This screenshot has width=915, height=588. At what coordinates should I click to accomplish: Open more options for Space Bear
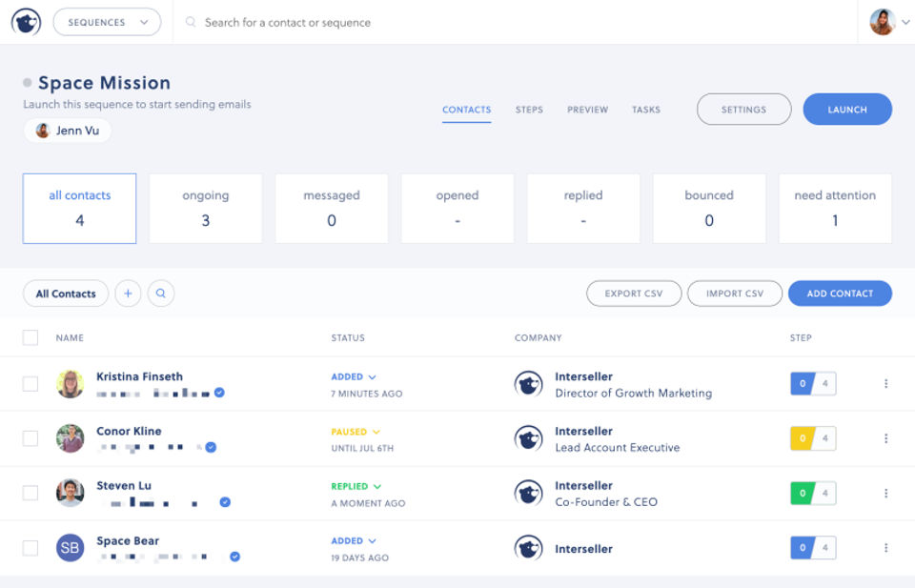(x=885, y=548)
